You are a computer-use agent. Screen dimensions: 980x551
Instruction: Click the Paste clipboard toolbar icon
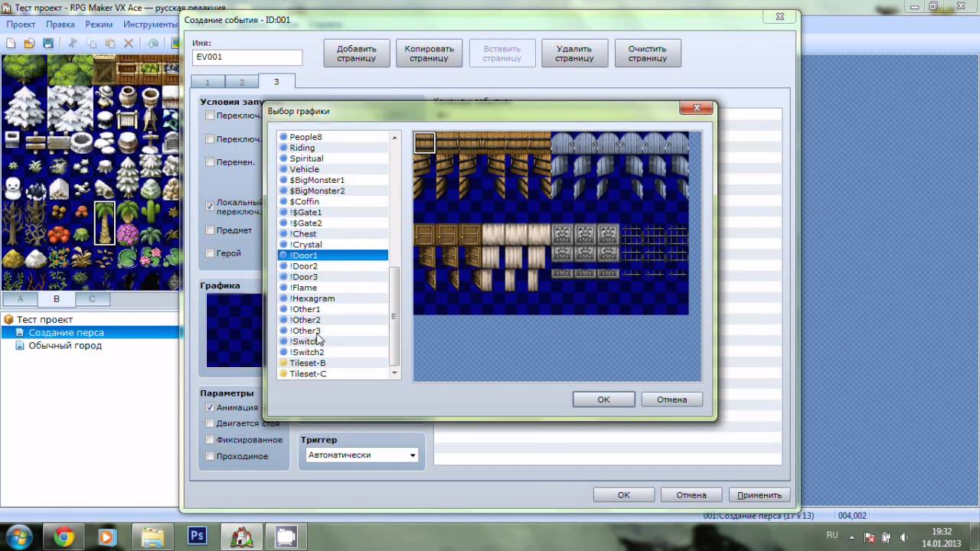click(110, 44)
